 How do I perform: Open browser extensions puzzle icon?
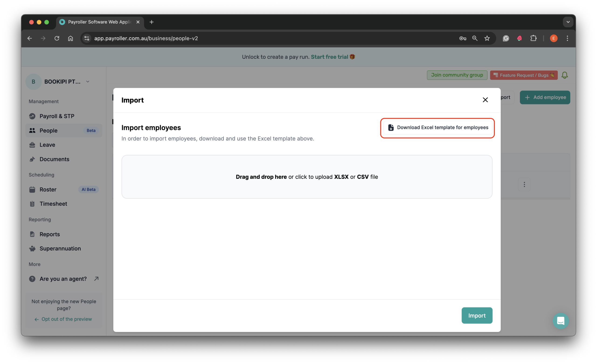click(533, 38)
